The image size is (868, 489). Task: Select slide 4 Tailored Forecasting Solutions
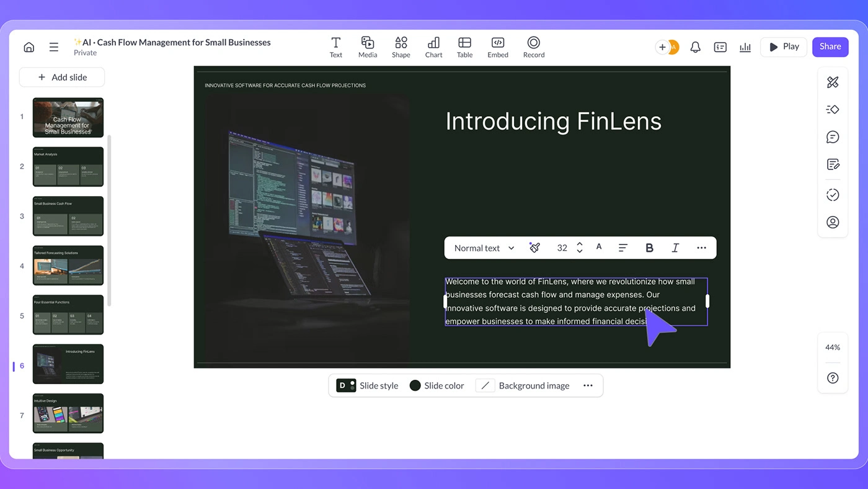[68, 266]
